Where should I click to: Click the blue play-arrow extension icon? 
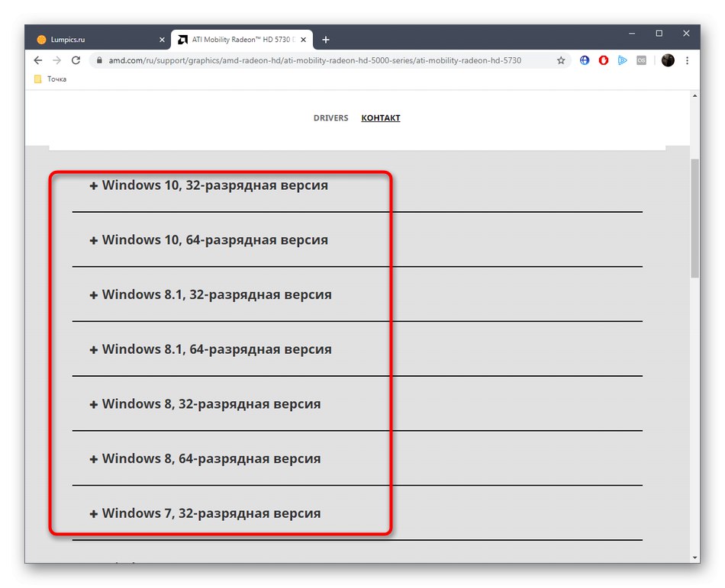(622, 60)
